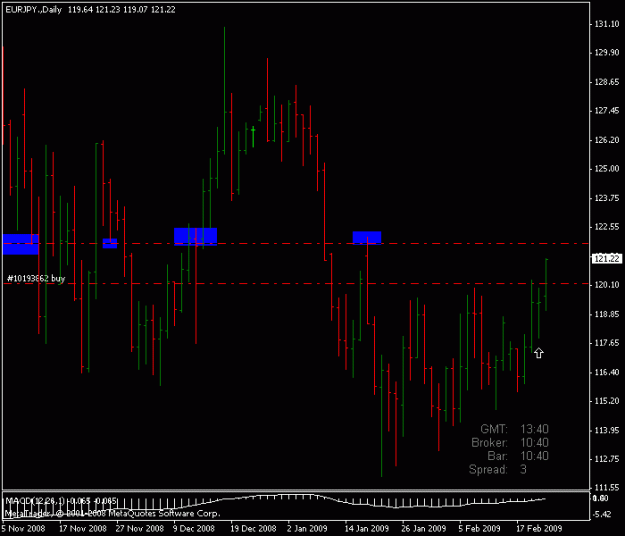This screenshot has height=536, width=625.
Task: Click the 122.55 price scale label
Action: point(607,227)
